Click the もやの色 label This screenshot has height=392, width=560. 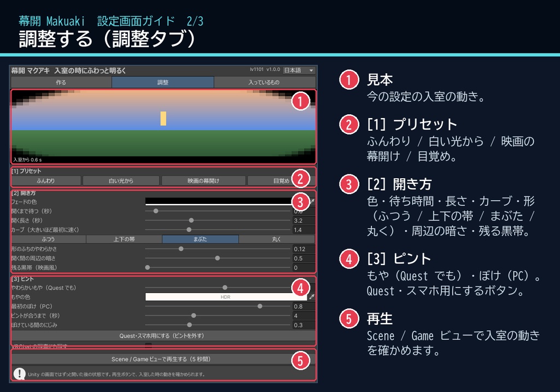(21, 297)
